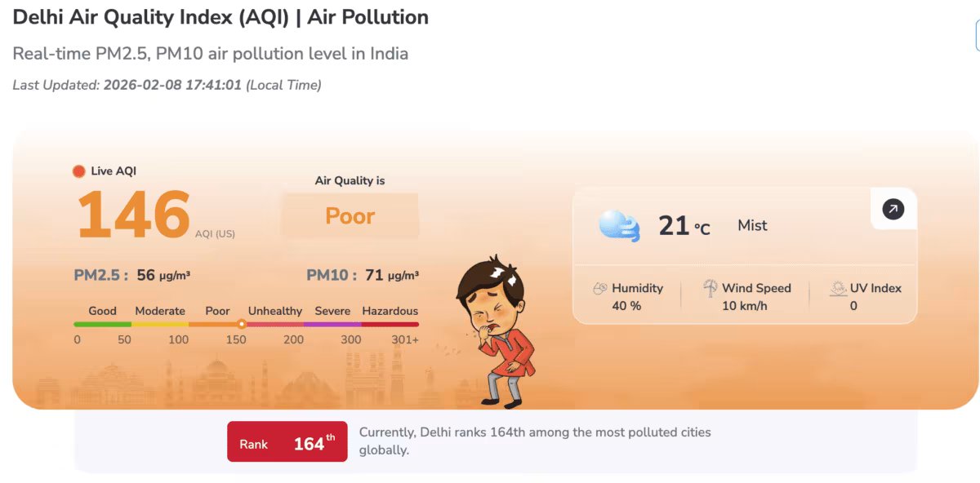Expand the Moderate scale segment

[x=160, y=311]
